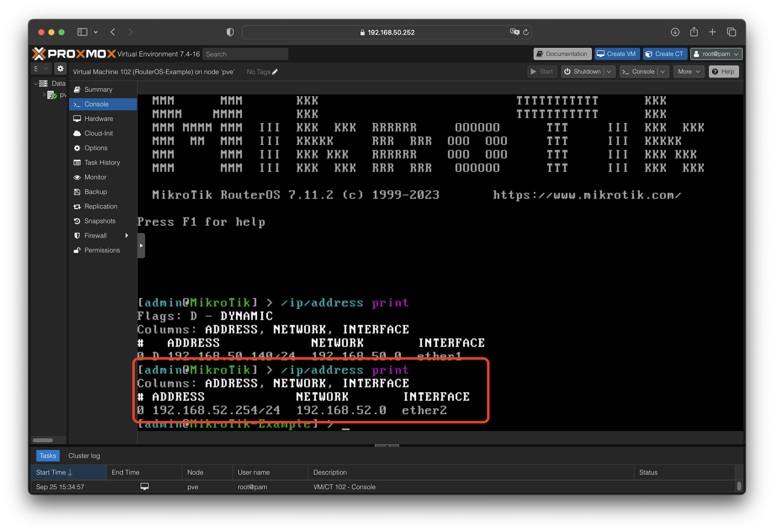This screenshot has width=774, height=532.
Task: Click the page reload icon in address bar
Action: click(x=526, y=32)
